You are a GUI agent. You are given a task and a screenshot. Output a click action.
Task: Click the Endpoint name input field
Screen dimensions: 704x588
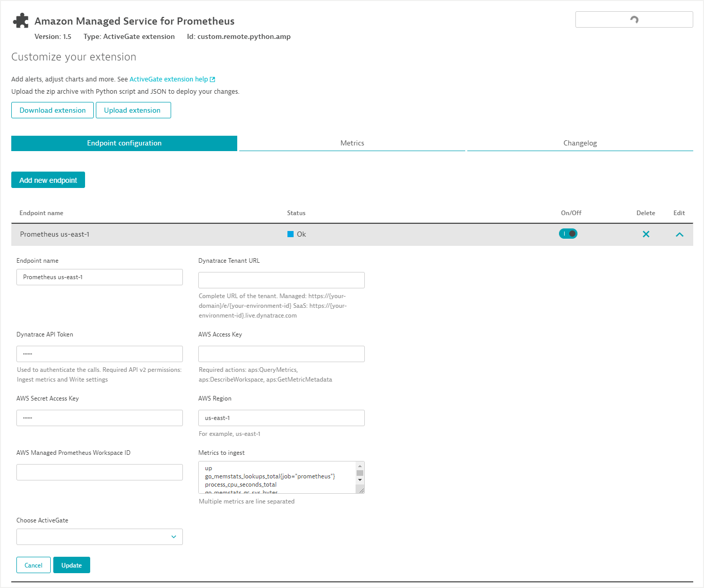tap(99, 277)
